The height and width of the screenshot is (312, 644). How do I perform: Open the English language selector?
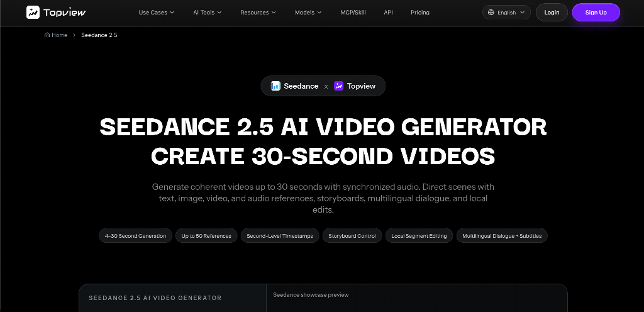506,13
